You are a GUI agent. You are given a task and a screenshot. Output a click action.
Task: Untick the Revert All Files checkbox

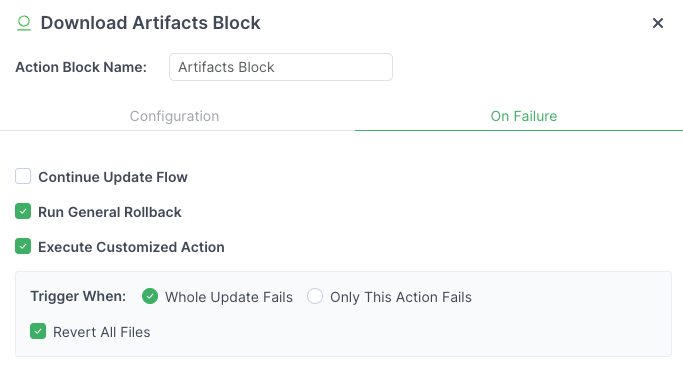tap(38, 331)
